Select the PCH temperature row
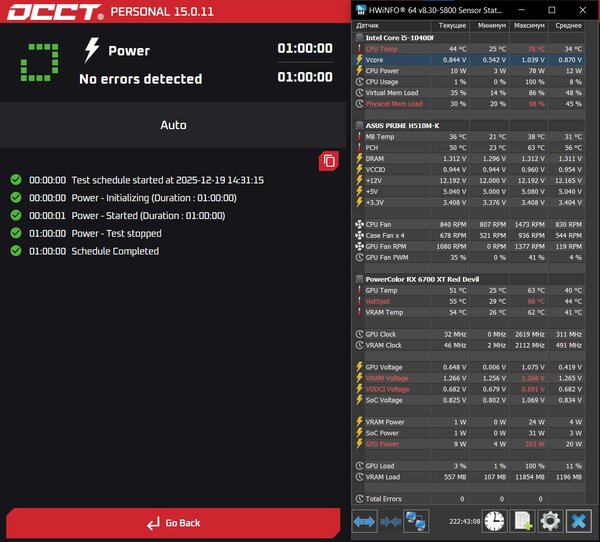Image resolution: width=600 pixels, height=542 pixels. tap(469, 148)
